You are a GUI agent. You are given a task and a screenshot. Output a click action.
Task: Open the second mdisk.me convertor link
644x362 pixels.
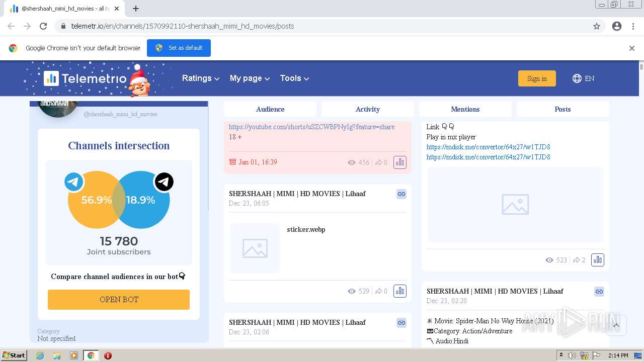(489, 157)
